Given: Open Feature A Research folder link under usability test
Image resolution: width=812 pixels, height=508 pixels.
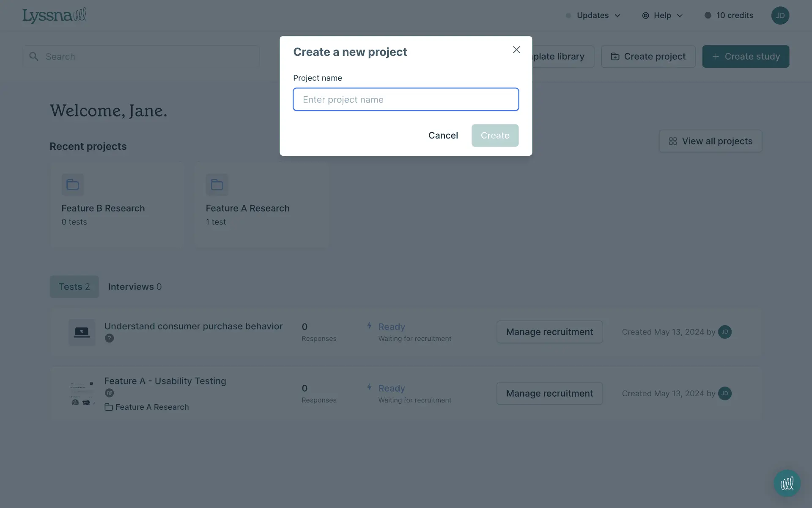Looking at the screenshot, I should 151,407.
